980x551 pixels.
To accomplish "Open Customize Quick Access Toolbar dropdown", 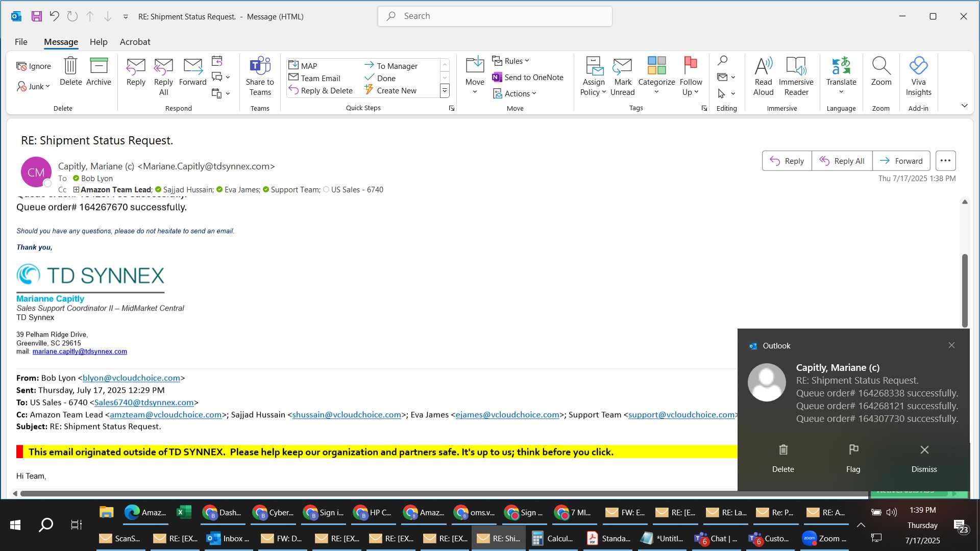I will tap(126, 17).
